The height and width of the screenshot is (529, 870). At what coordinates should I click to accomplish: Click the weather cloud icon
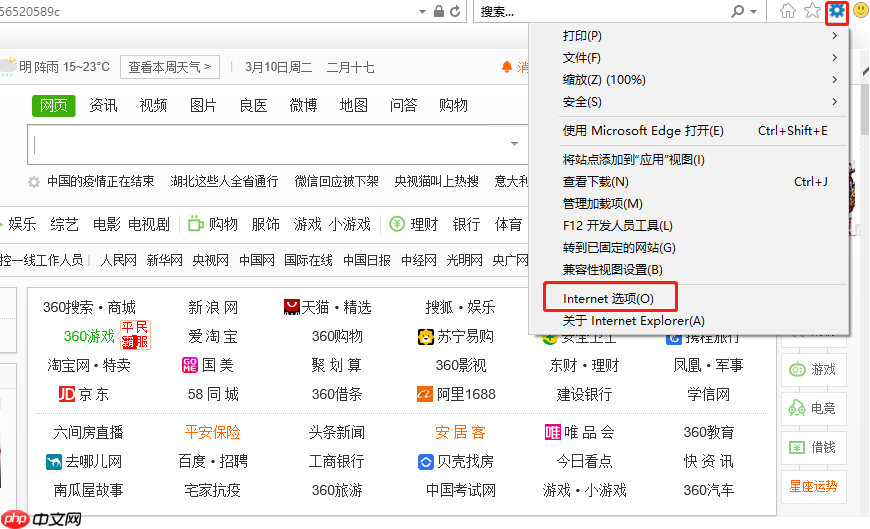pos(8,67)
